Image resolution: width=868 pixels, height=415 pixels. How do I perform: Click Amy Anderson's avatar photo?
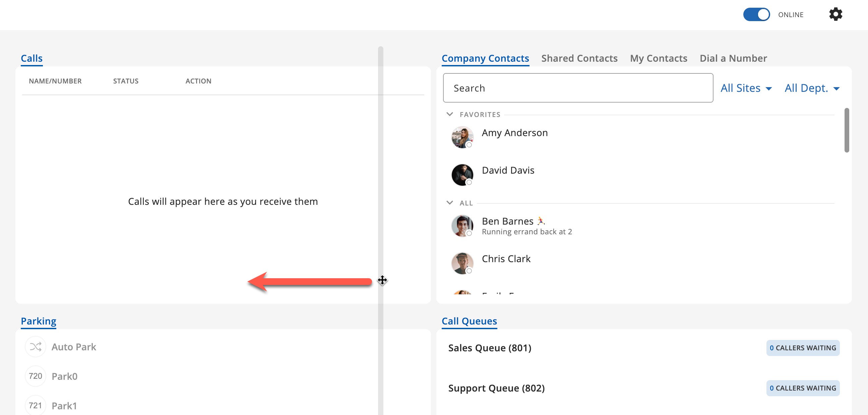(x=462, y=137)
